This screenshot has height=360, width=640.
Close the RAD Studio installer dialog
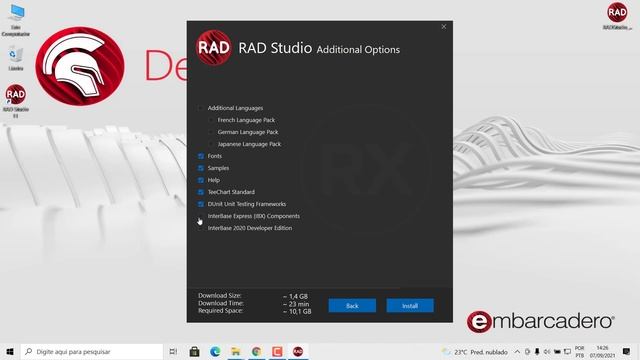coord(444,27)
